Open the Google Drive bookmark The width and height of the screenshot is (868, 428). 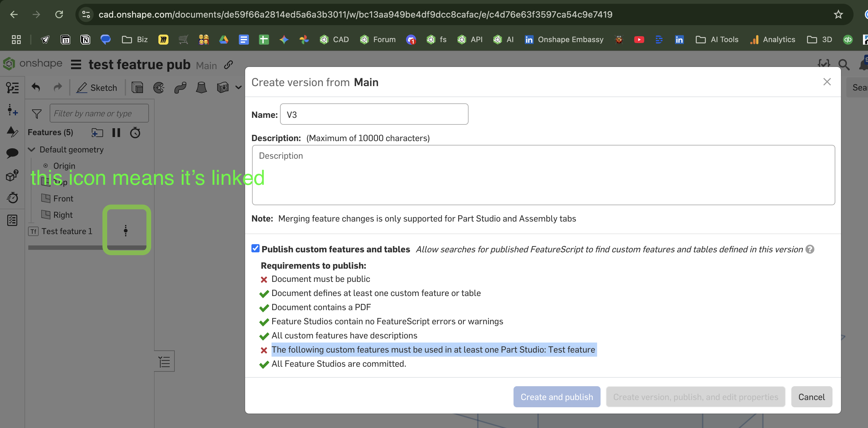[223, 39]
